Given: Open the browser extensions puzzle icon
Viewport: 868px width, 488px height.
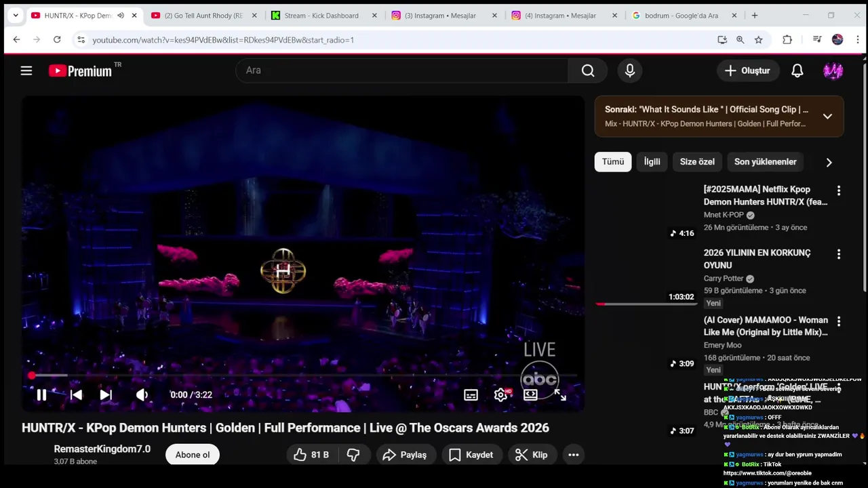Looking at the screenshot, I should click(x=787, y=40).
